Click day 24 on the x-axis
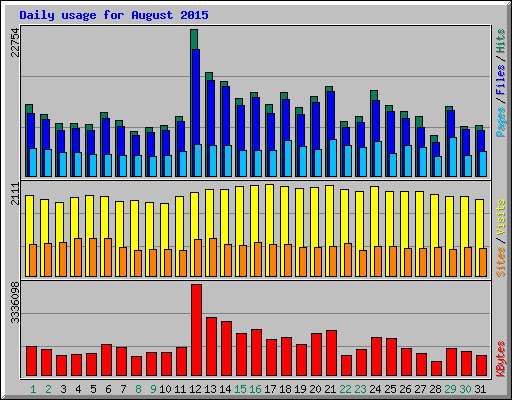Screen dimensions: 512x400 pos(375,389)
